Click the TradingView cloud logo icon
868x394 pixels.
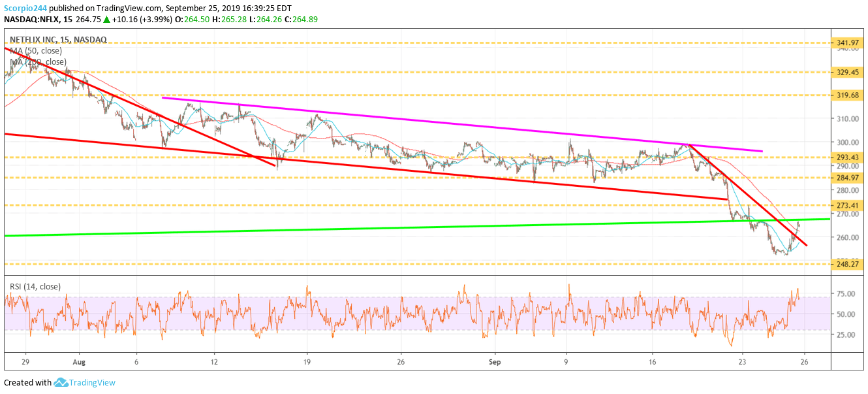click(x=61, y=382)
